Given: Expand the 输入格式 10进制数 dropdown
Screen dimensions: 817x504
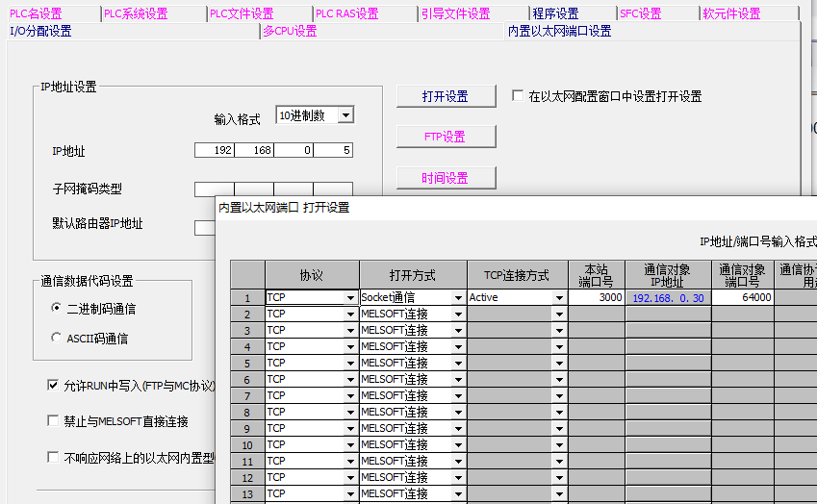Looking at the screenshot, I should (345, 115).
